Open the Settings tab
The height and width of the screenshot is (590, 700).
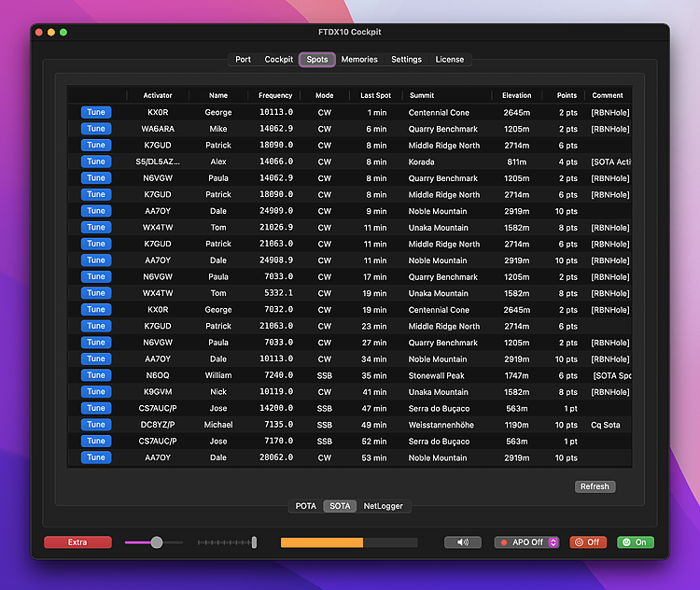tap(406, 60)
